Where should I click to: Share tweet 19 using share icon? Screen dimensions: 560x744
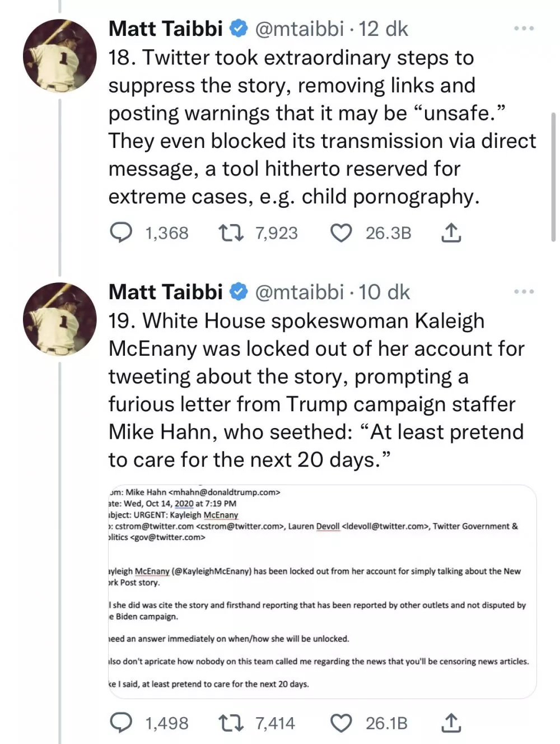[x=451, y=723]
